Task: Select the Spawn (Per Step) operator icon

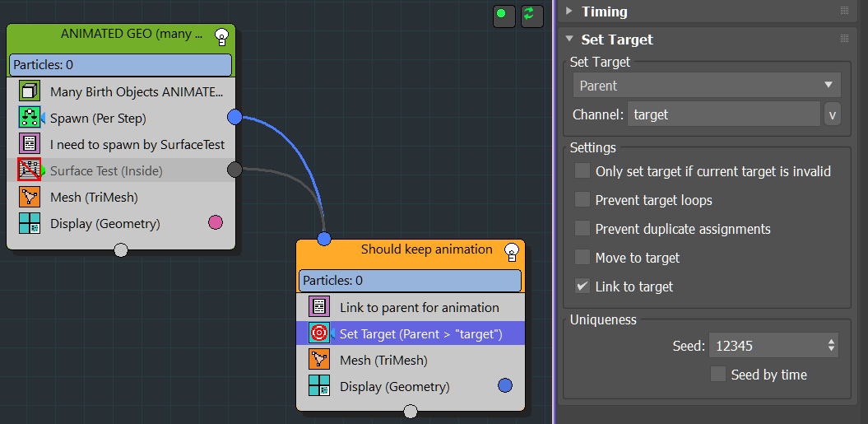Action: [x=30, y=118]
